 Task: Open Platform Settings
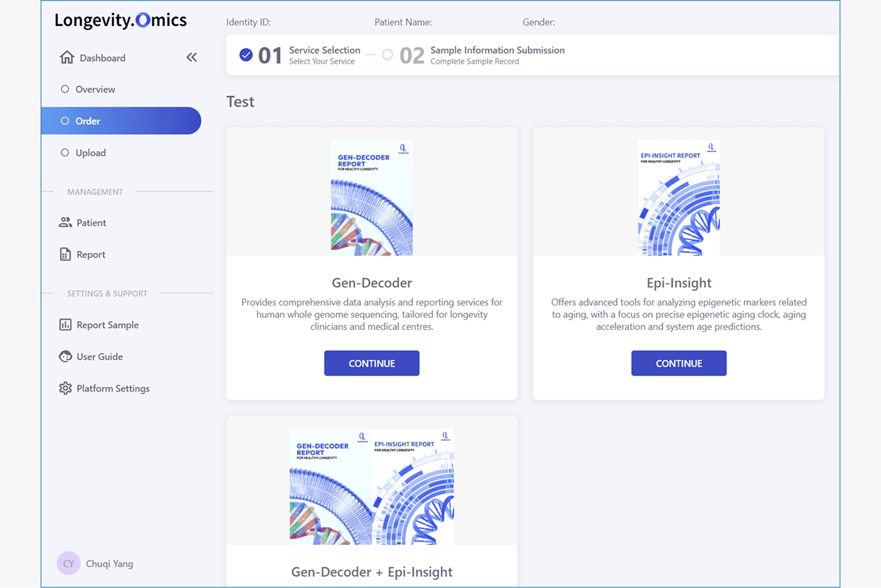pyautogui.click(x=113, y=388)
